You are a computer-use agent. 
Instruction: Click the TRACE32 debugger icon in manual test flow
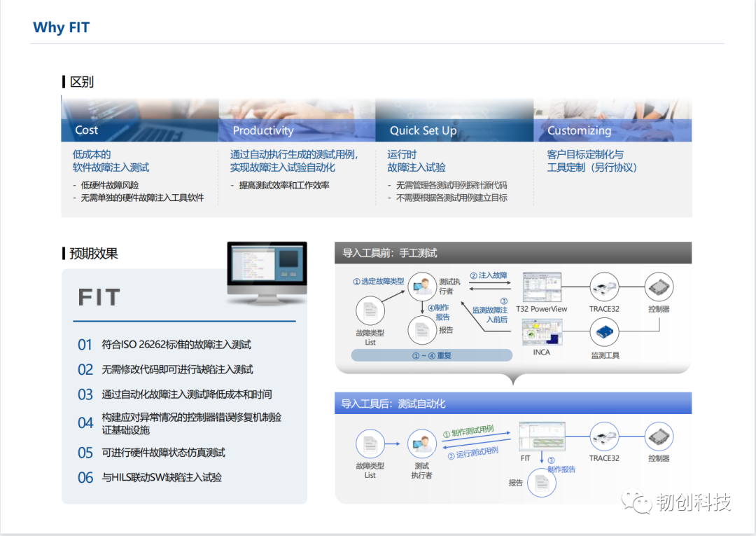(603, 286)
